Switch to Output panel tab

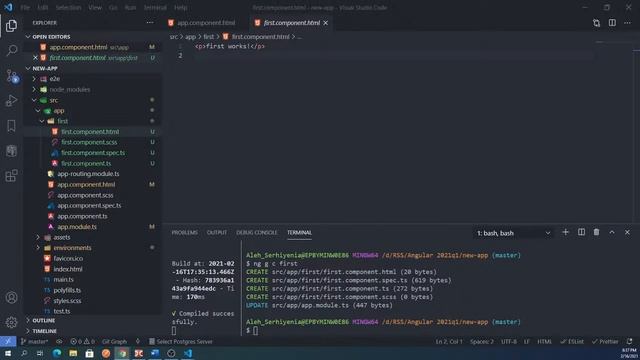click(x=217, y=232)
